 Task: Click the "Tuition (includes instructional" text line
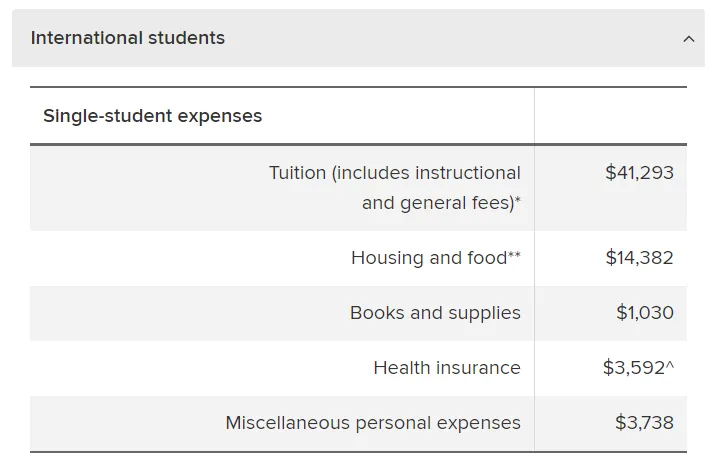click(395, 173)
